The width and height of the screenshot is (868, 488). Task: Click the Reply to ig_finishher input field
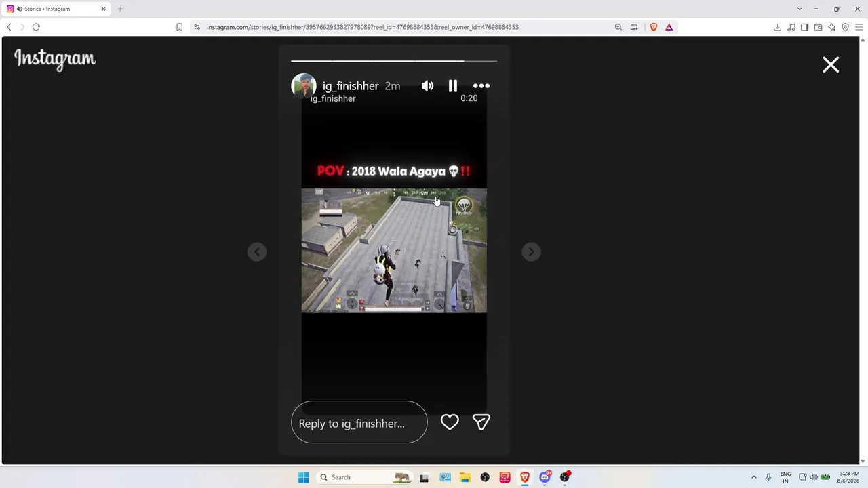359,422
